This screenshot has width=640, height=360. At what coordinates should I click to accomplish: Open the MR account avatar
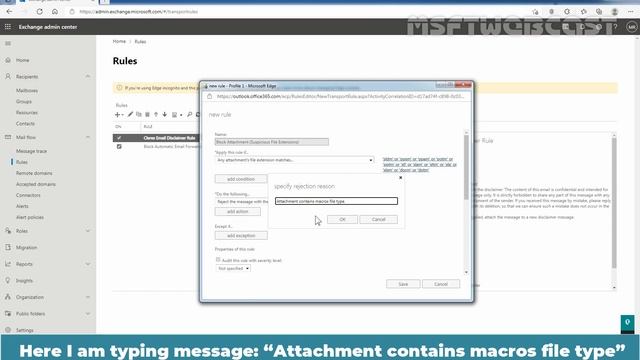click(x=631, y=27)
